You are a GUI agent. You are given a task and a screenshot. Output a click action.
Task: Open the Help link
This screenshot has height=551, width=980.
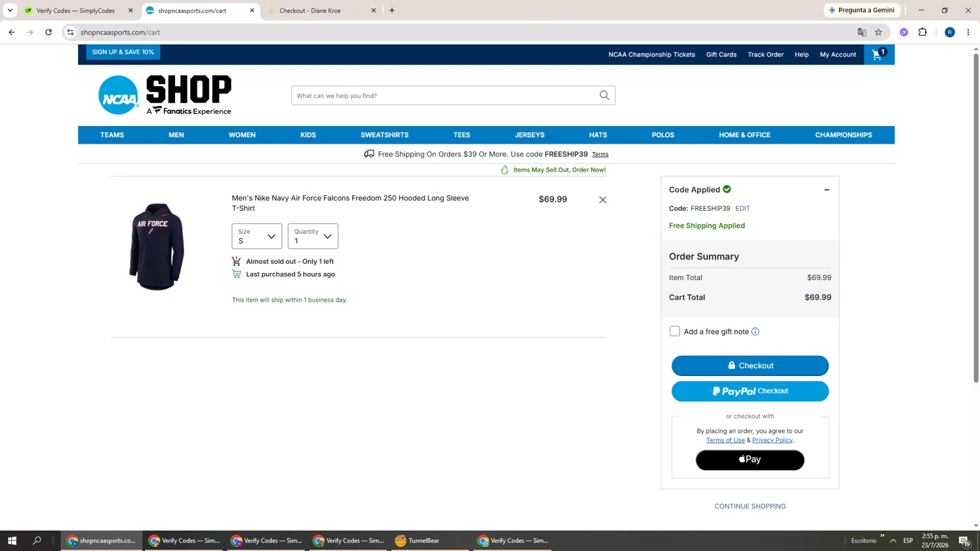pos(802,55)
